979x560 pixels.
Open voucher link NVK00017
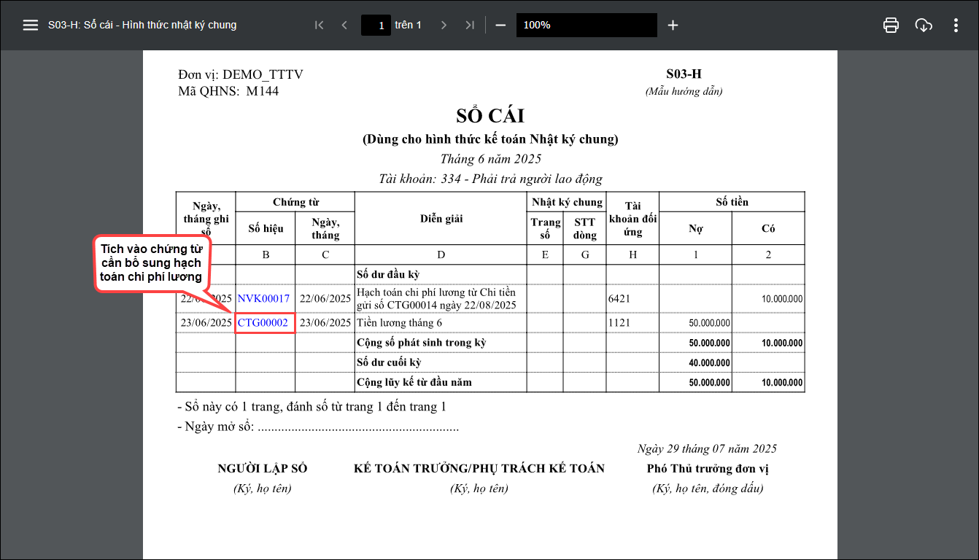pos(263,299)
